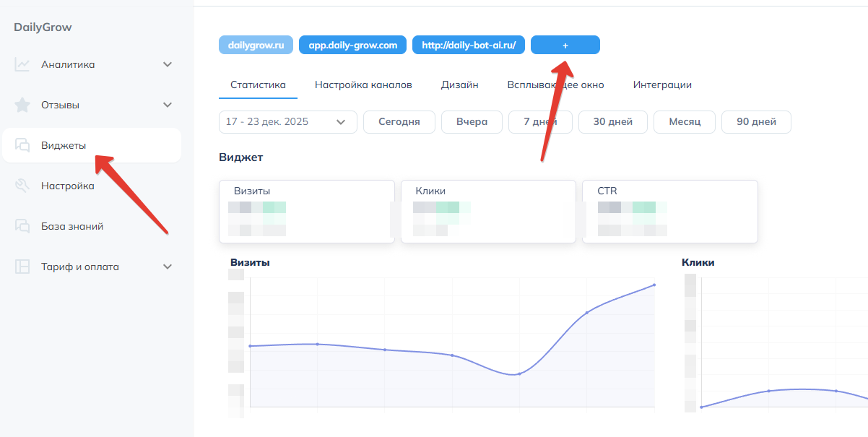Screen dimensions: 868x437
Task: Expand the Аналитика menu chevron
Action: [168, 65]
